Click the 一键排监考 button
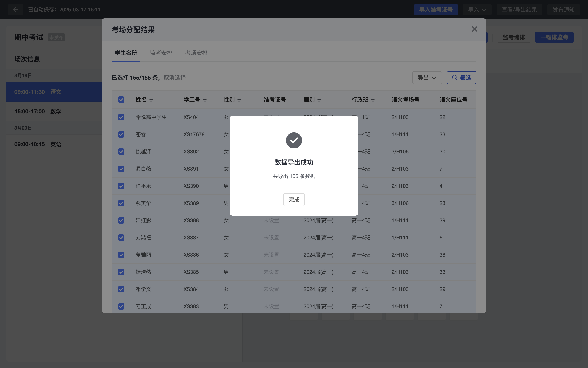The image size is (588, 368). tap(554, 37)
